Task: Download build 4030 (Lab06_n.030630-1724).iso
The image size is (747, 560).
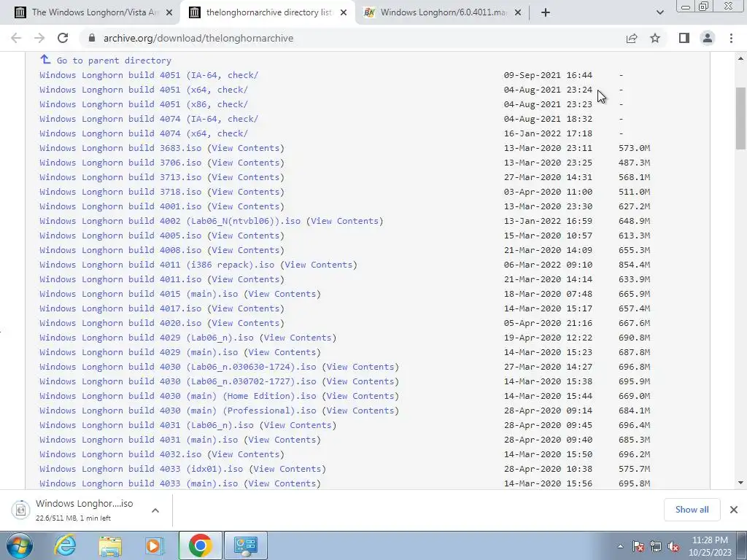Action: coord(178,367)
